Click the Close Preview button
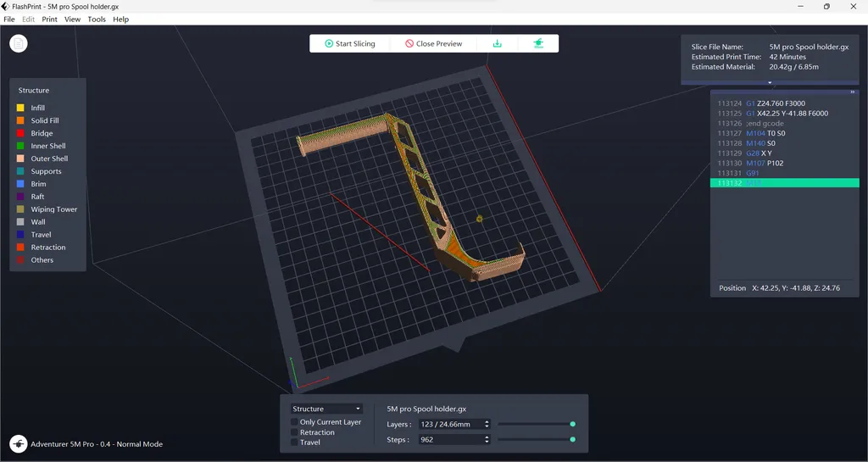The image size is (868, 462). click(433, 43)
